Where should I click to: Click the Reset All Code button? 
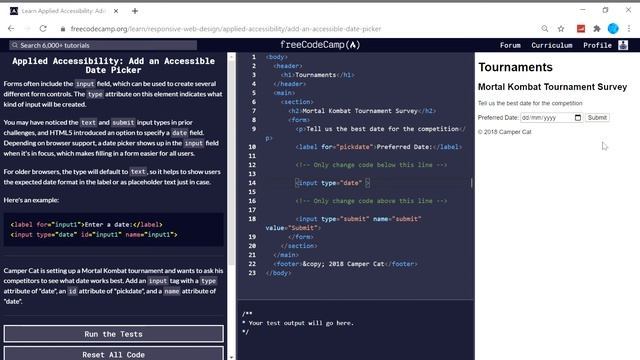[x=113, y=353]
